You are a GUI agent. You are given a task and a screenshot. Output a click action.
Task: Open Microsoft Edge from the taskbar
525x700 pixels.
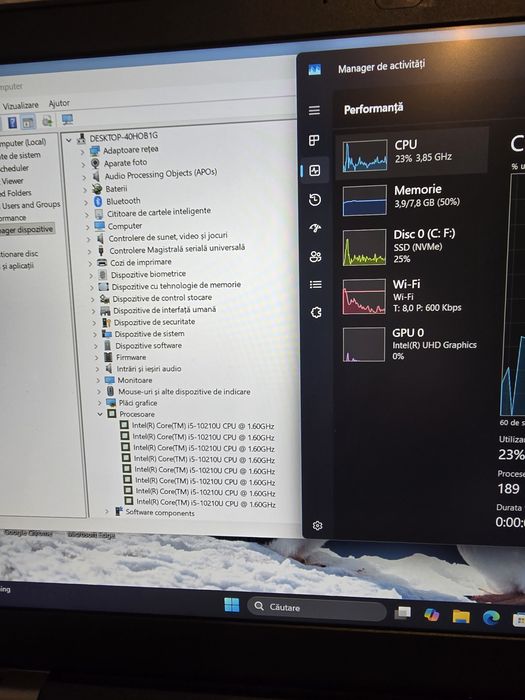pos(491,618)
